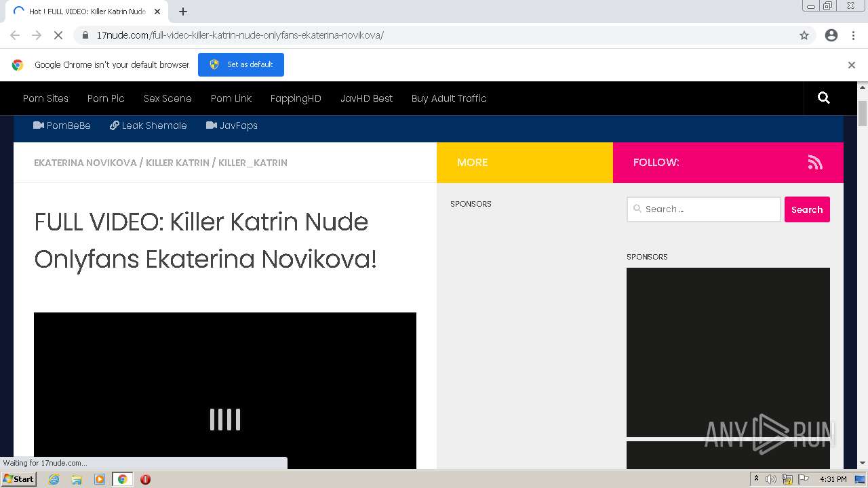Screen dimensions: 868x488
Task: Open Porn Pic menu item
Action: [x=106, y=98]
